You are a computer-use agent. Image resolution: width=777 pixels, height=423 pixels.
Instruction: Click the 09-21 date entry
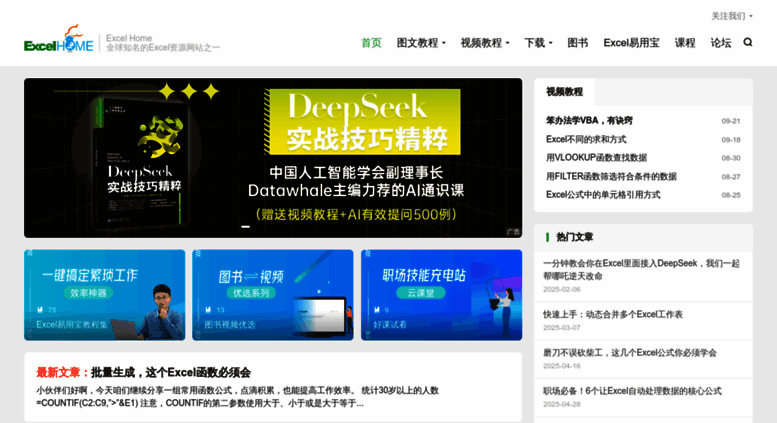(x=730, y=121)
